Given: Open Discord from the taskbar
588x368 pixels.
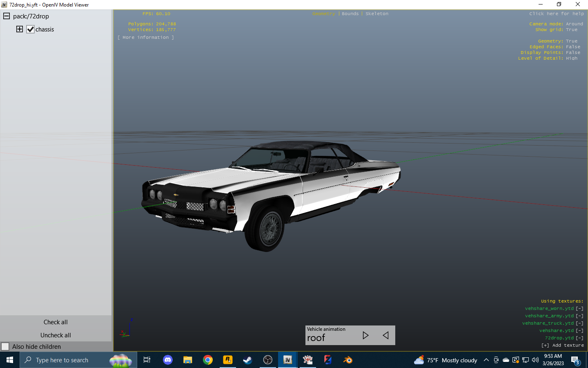Looking at the screenshot, I should (x=167, y=360).
